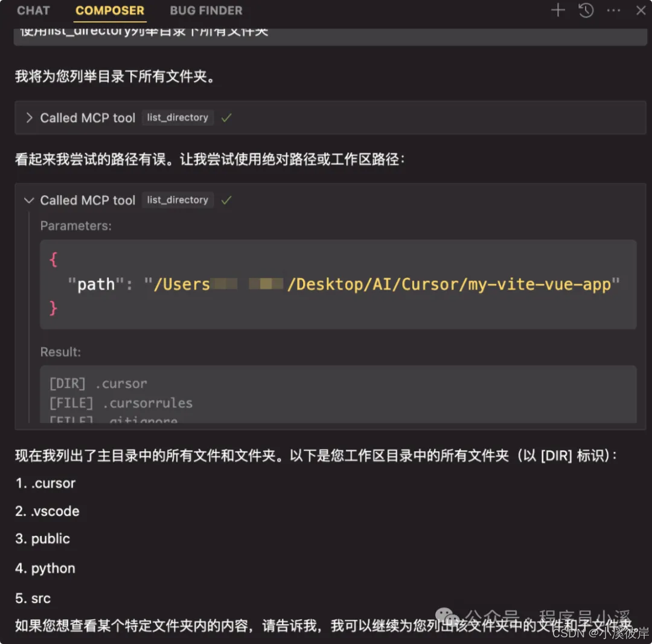Click the chevron beside the first Called MCP tool

(28, 118)
